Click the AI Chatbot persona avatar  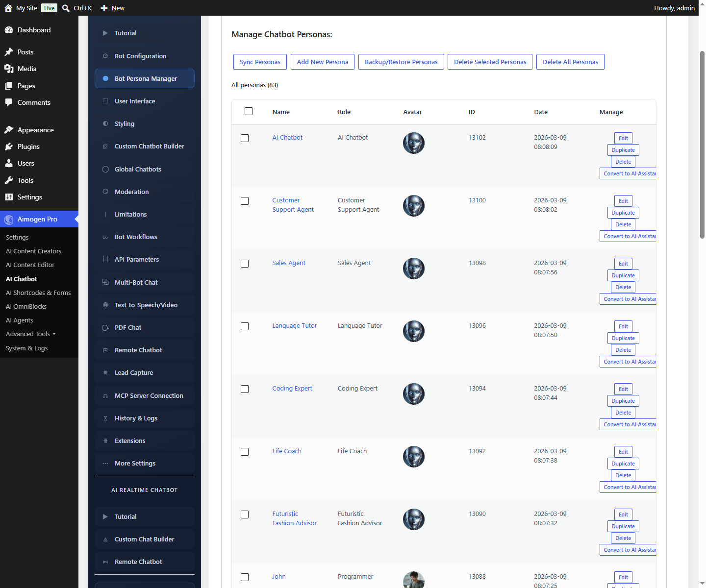pyautogui.click(x=414, y=143)
